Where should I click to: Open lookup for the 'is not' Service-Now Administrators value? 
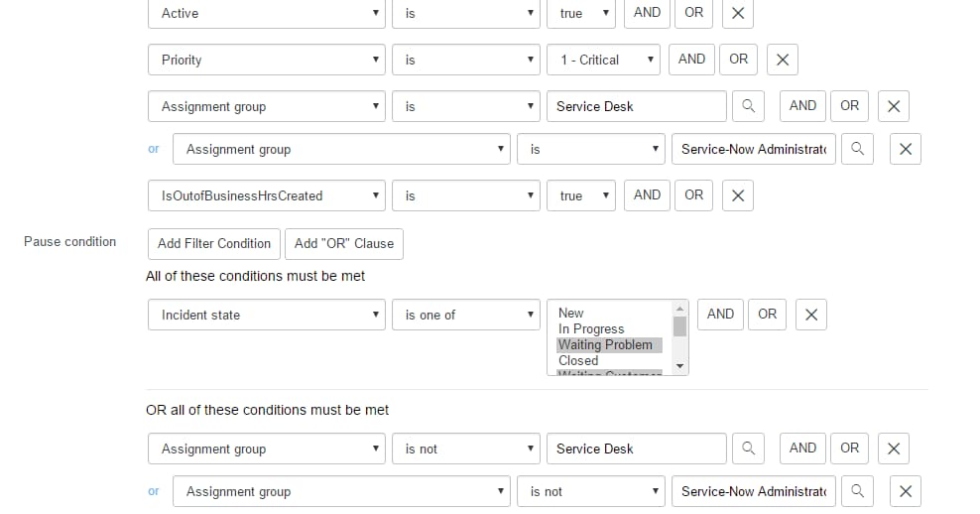coord(857,491)
